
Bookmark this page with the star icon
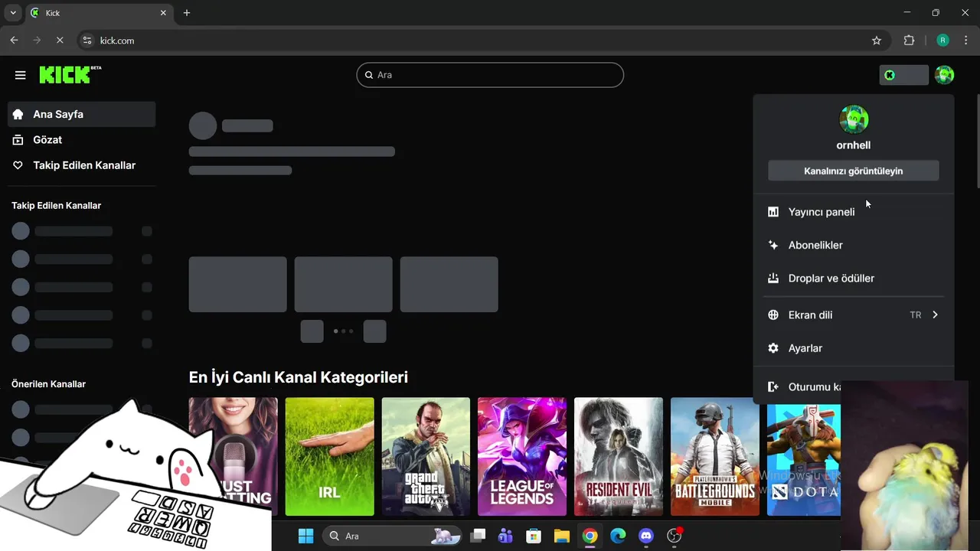coord(877,41)
